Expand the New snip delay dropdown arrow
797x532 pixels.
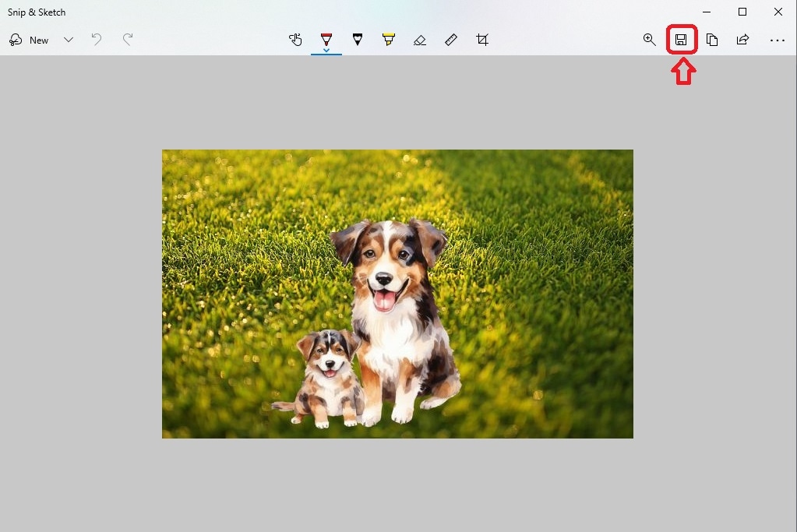click(69, 40)
